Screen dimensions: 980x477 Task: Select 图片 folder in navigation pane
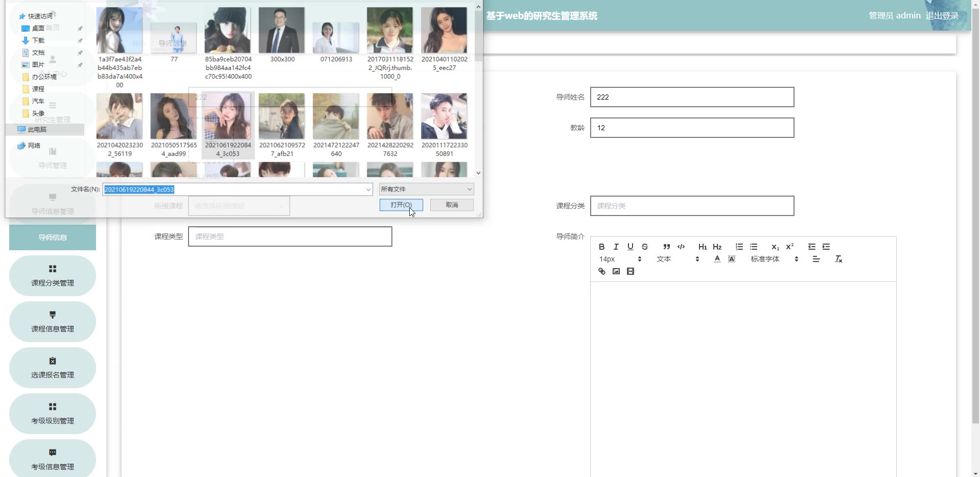click(38, 65)
